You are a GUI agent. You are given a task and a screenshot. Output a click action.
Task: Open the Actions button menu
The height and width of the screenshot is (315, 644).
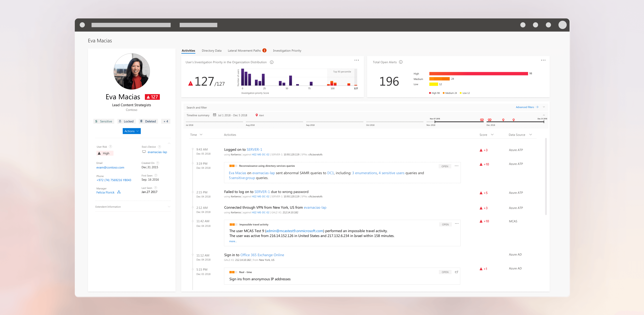click(131, 131)
